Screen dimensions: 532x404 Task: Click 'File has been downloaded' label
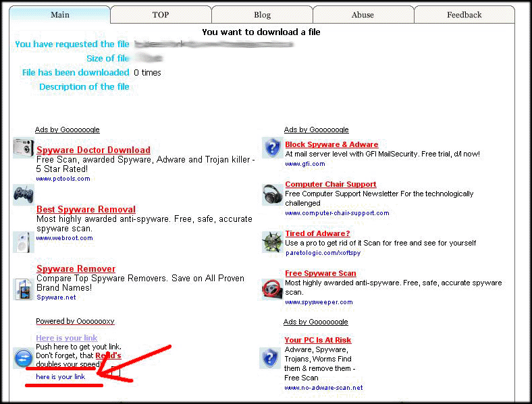(x=76, y=73)
